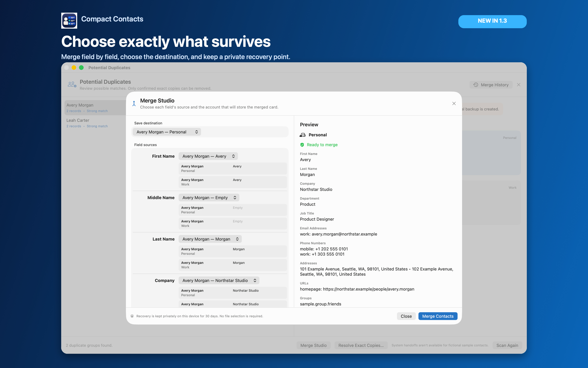Click the Product Designer job title in Preview

click(x=317, y=219)
